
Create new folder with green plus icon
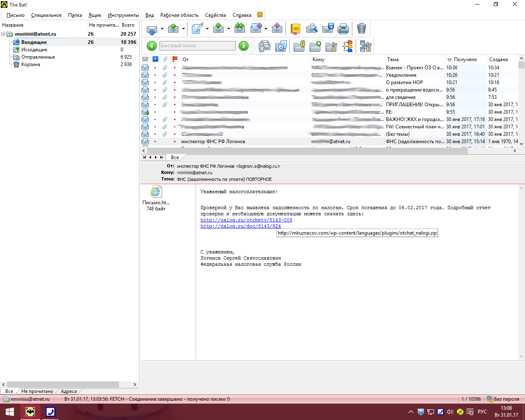click(315, 46)
